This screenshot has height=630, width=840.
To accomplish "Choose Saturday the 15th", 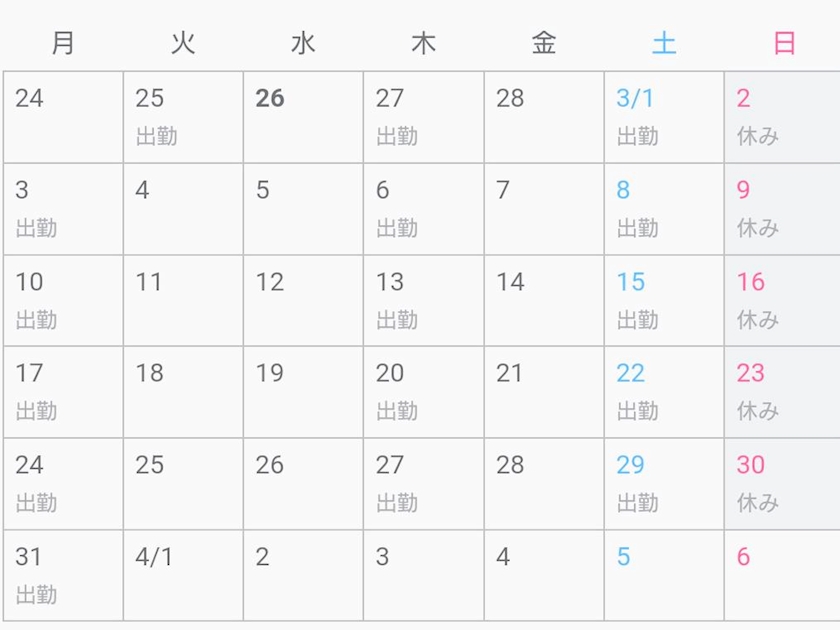I will click(x=664, y=301).
